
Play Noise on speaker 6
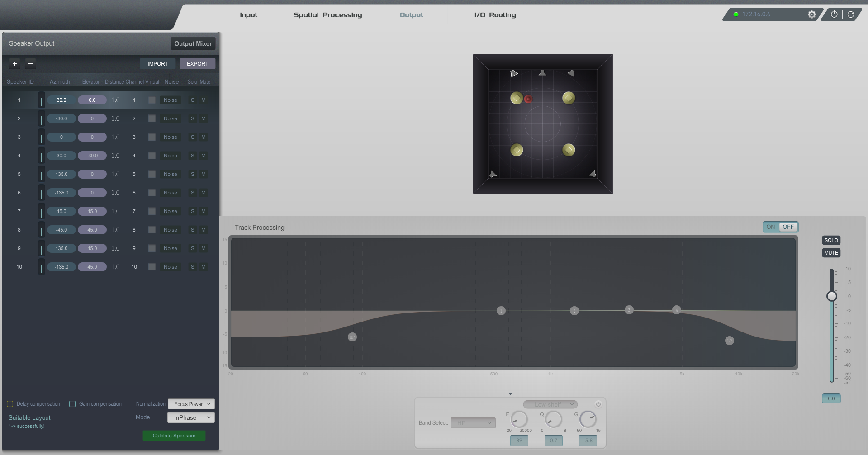171,193
